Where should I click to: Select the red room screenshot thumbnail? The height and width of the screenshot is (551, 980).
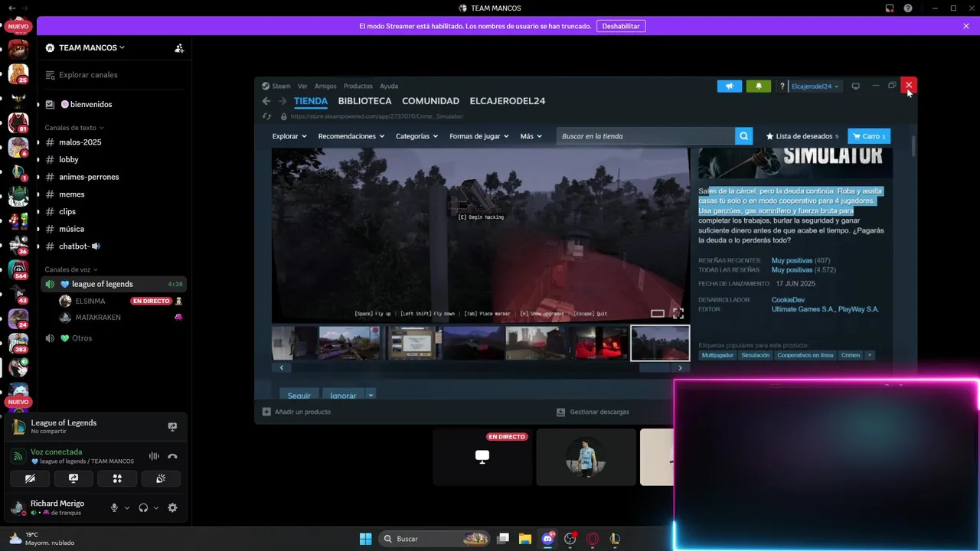tap(599, 343)
